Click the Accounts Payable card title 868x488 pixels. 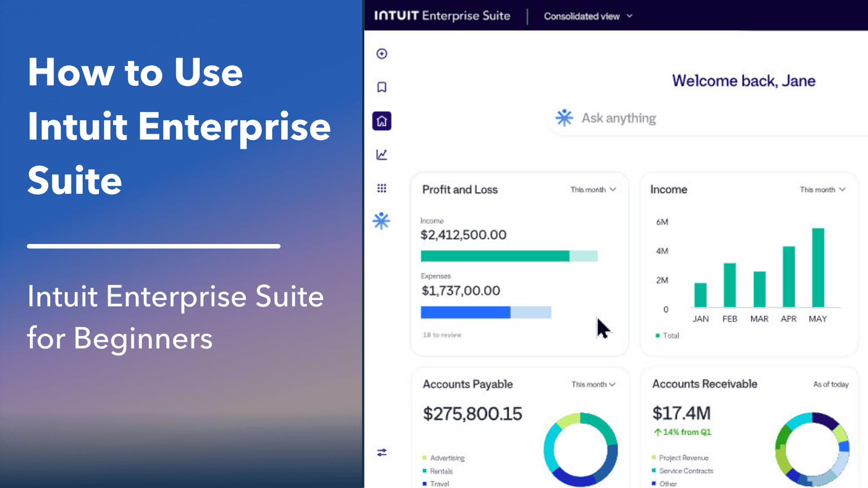(x=468, y=384)
